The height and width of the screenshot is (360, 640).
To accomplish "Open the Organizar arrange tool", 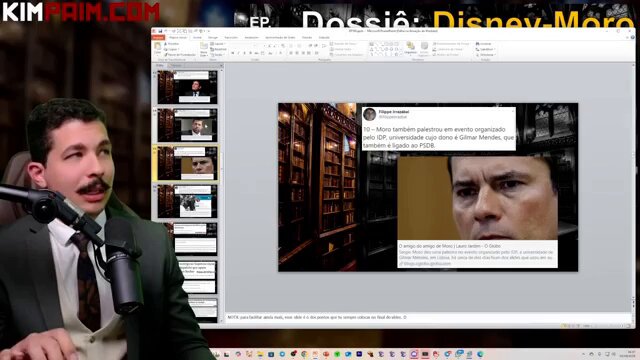I will pos(411,48).
